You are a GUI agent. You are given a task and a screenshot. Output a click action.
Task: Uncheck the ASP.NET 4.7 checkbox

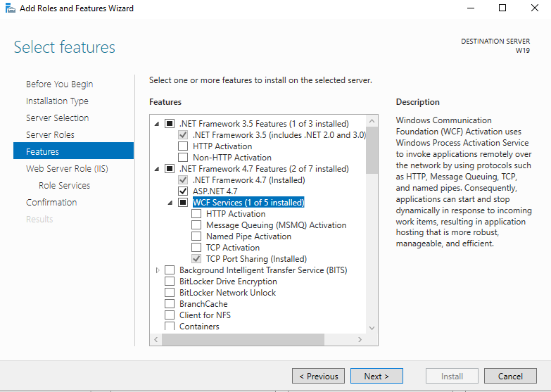pos(183,191)
